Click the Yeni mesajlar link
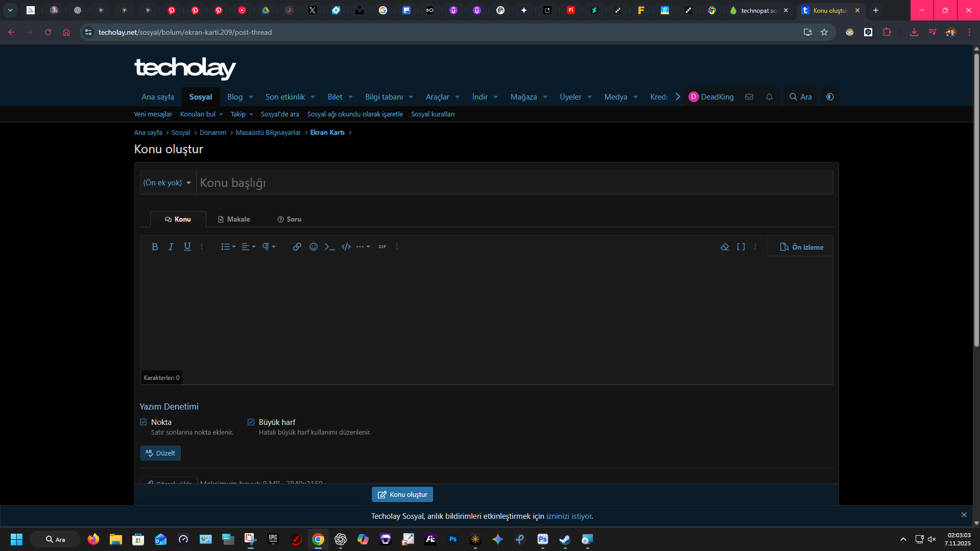This screenshot has width=980, height=551. 153,114
